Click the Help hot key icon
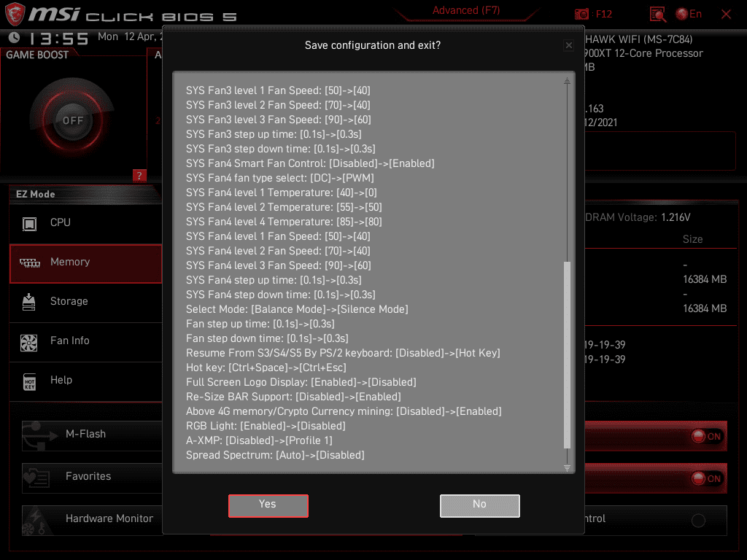Image resolution: width=747 pixels, height=560 pixels. pos(29,382)
